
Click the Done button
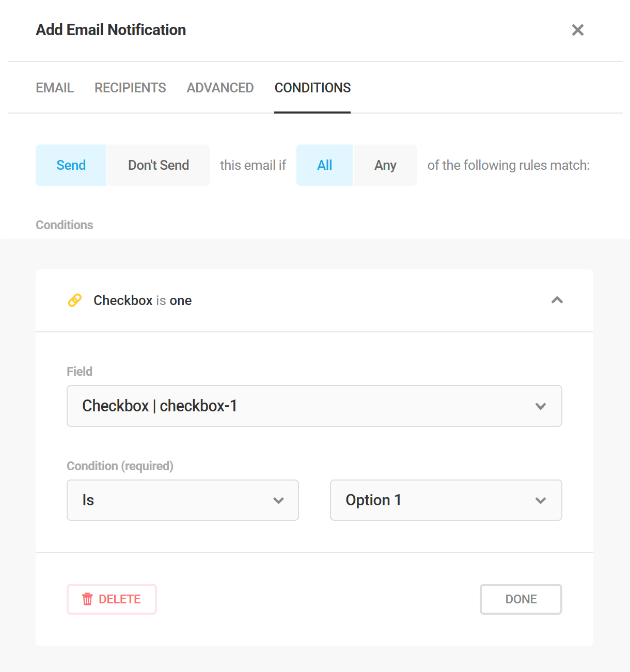(521, 599)
